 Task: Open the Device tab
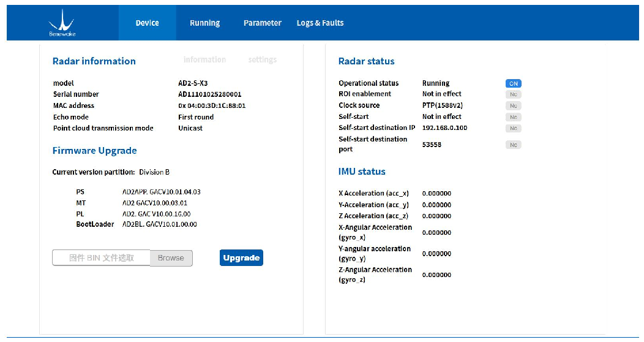pos(147,23)
